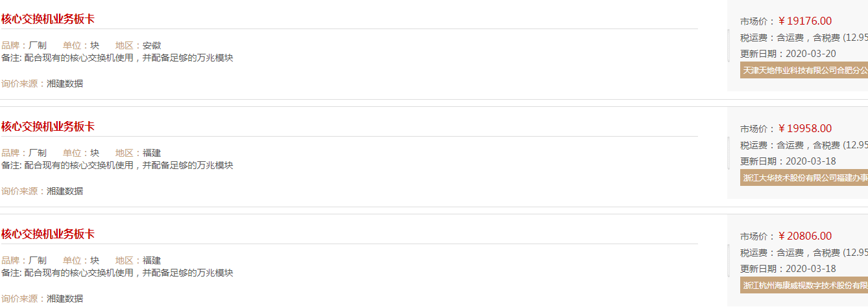Select the ¥19958.00 market price
The image size is (868, 307).
[805, 128]
